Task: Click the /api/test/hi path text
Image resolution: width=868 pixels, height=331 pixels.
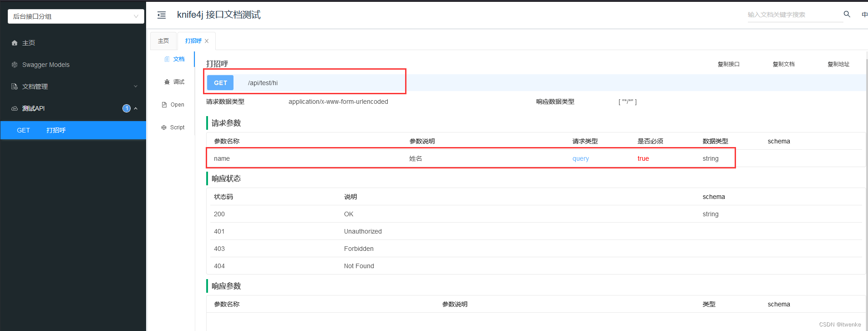Action: point(263,83)
